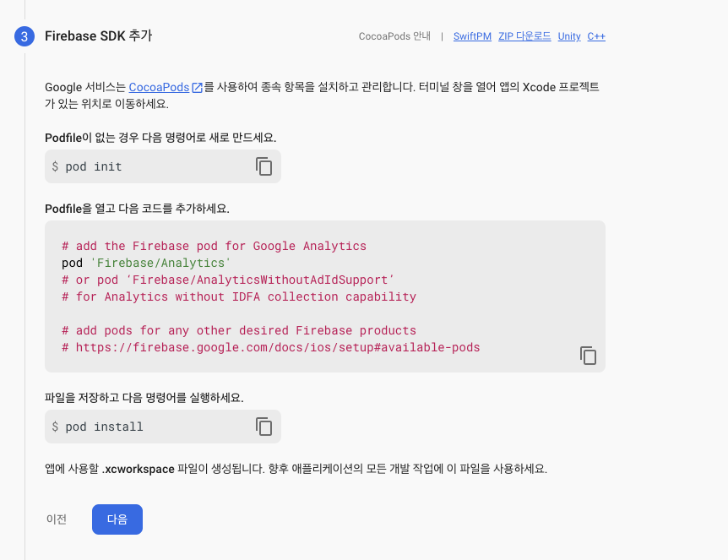Screen dimensions: 728x560
Task: Click 'Podfile이 없는 경우' instruction text
Action: 160,138
